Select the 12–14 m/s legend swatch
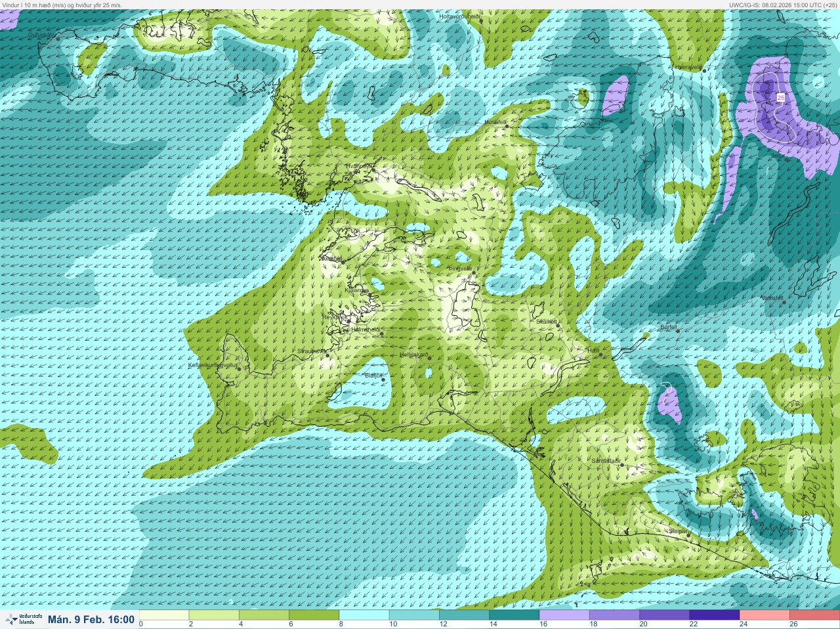Viewport: 840px width, 629px height. tap(464, 615)
